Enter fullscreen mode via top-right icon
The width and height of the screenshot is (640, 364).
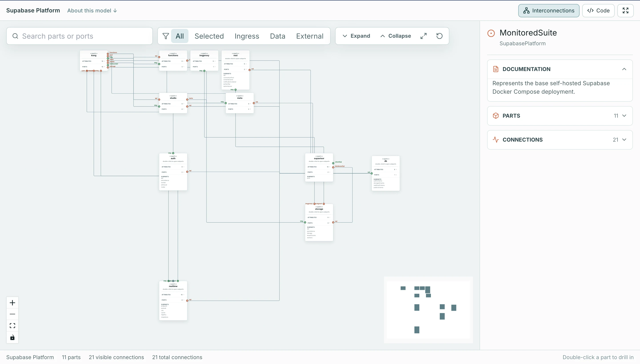[625, 10]
